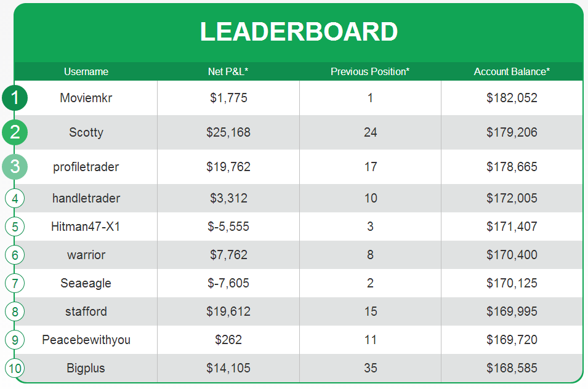
Task: Click the LEADERBOARD title banner
Action: pyautogui.click(x=299, y=31)
